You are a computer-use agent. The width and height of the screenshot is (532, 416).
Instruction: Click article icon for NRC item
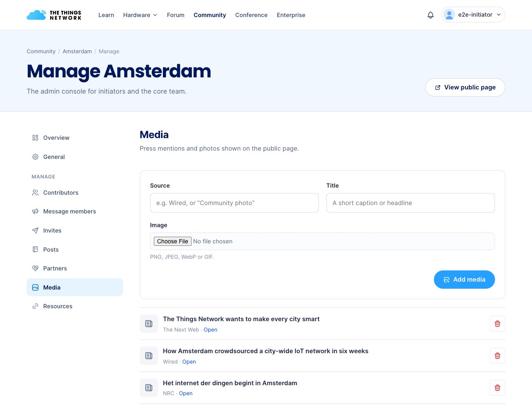click(x=149, y=388)
